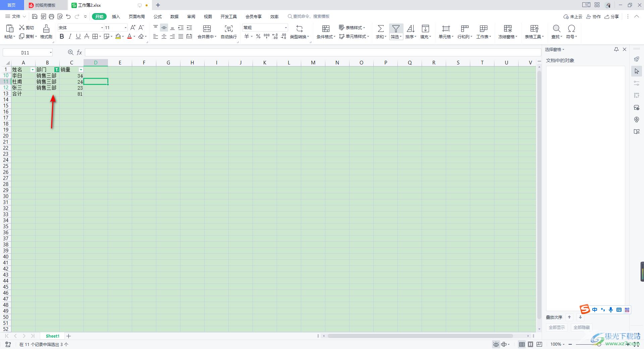Toggle Underline formatting
This screenshot has width=644, height=349.
78,37
